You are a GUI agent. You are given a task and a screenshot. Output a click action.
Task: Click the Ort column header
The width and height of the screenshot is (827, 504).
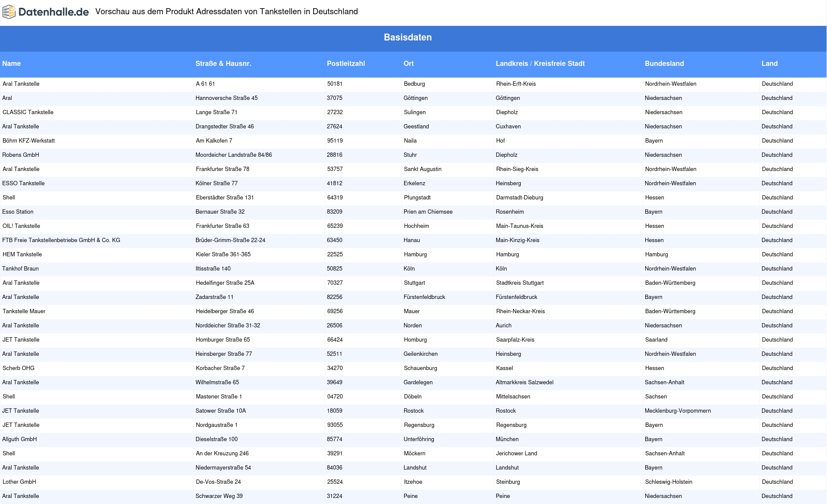(408, 64)
